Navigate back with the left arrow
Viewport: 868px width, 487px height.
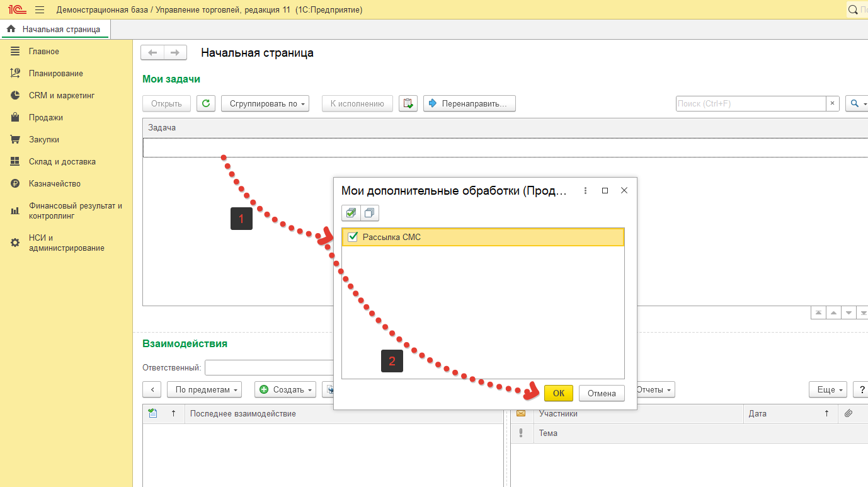152,53
